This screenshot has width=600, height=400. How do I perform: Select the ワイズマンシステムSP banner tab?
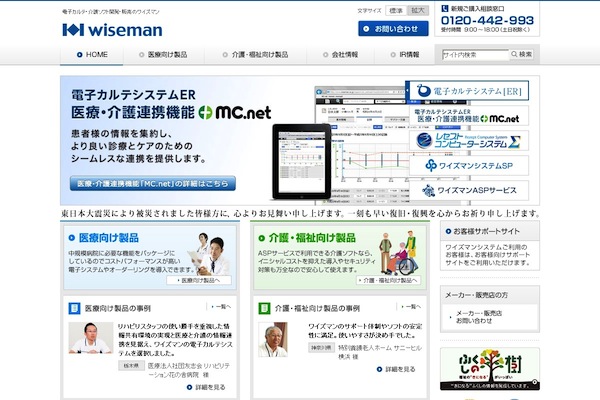click(x=469, y=165)
